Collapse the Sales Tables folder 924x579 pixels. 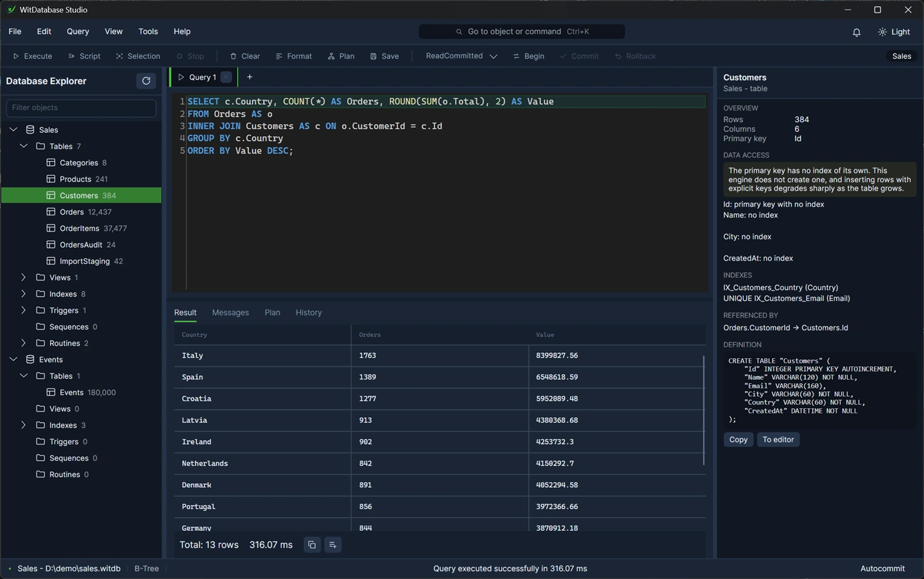[24, 146]
